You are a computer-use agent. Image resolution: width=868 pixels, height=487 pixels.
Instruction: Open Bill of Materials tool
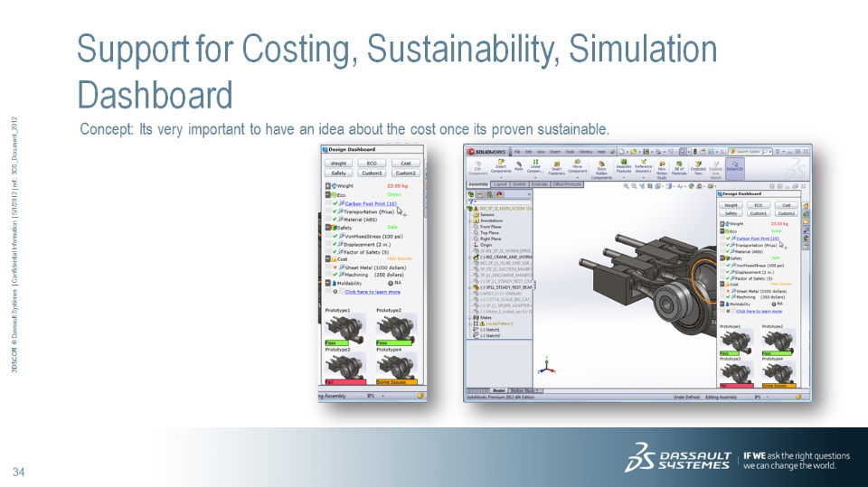679,168
